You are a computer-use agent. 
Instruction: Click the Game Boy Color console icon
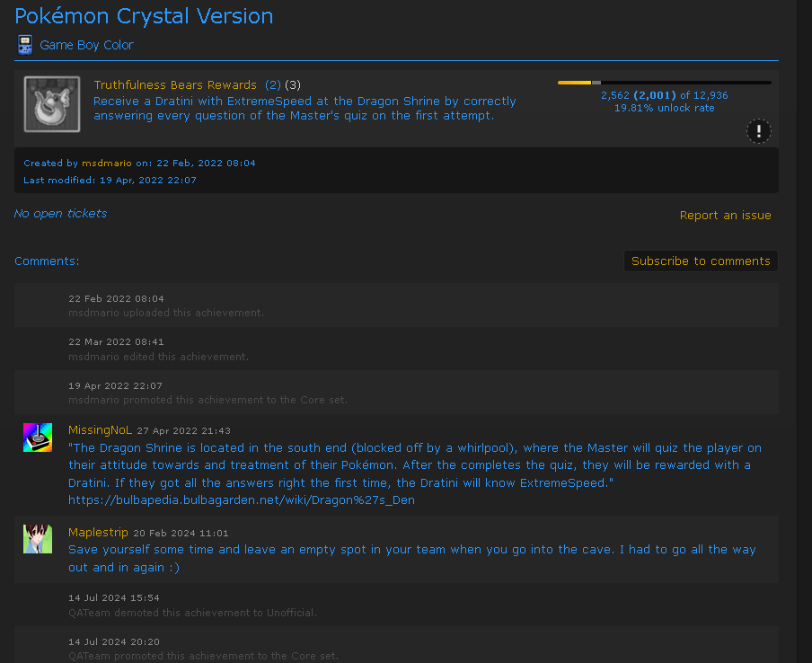(x=25, y=45)
